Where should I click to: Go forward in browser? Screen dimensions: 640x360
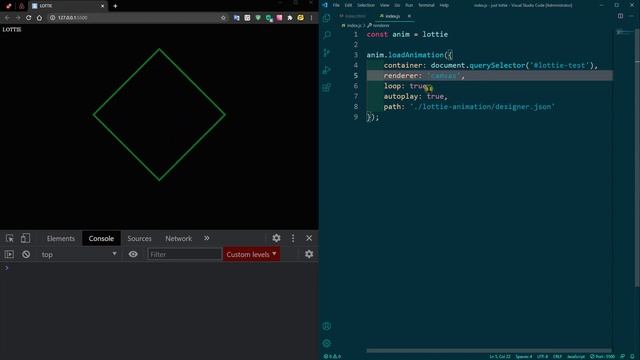18,18
